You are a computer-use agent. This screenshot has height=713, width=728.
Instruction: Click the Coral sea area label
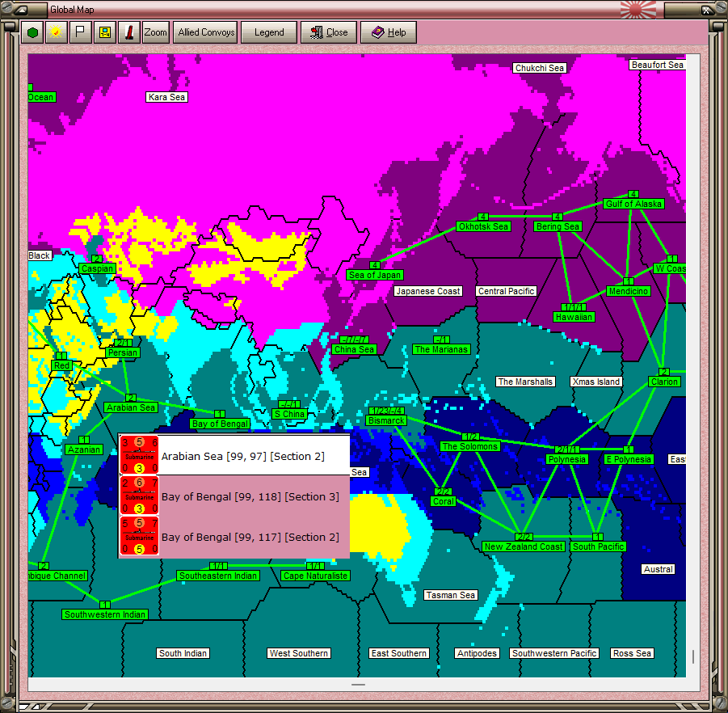(444, 502)
